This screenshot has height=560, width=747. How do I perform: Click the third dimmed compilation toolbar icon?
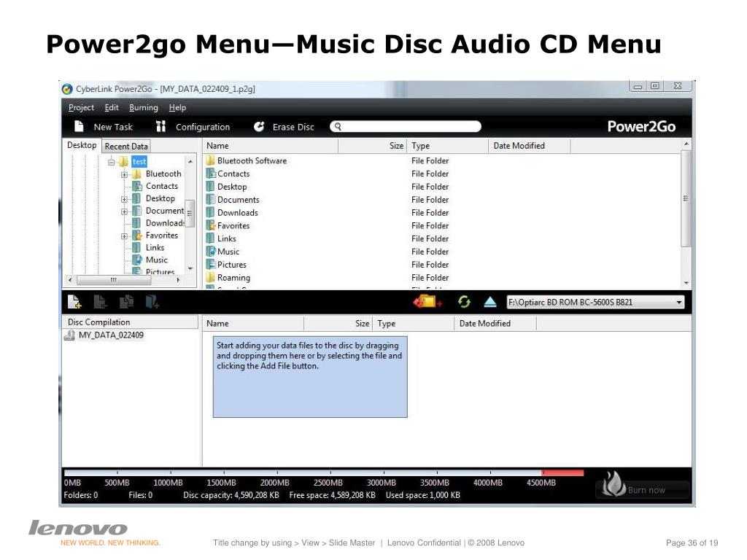[x=126, y=301]
